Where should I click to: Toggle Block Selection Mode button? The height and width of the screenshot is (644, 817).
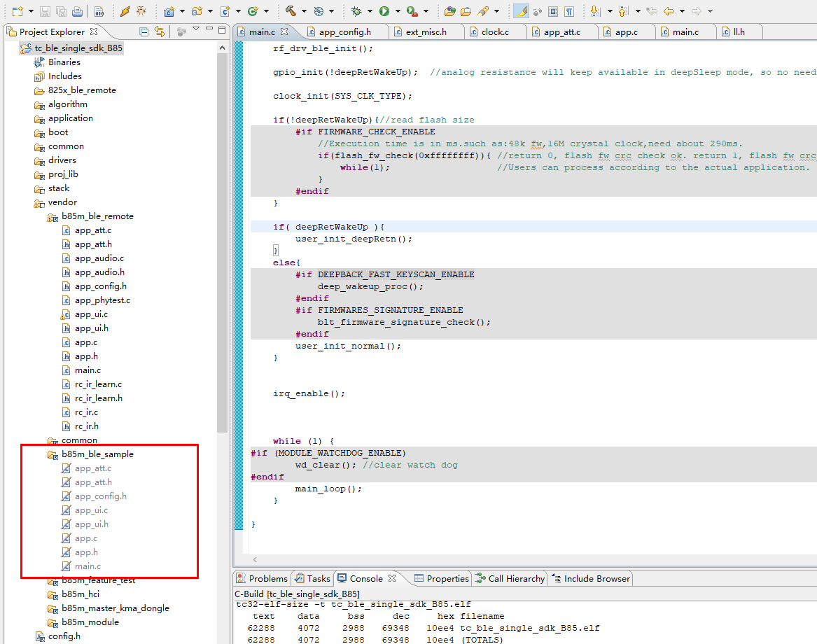(553, 11)
